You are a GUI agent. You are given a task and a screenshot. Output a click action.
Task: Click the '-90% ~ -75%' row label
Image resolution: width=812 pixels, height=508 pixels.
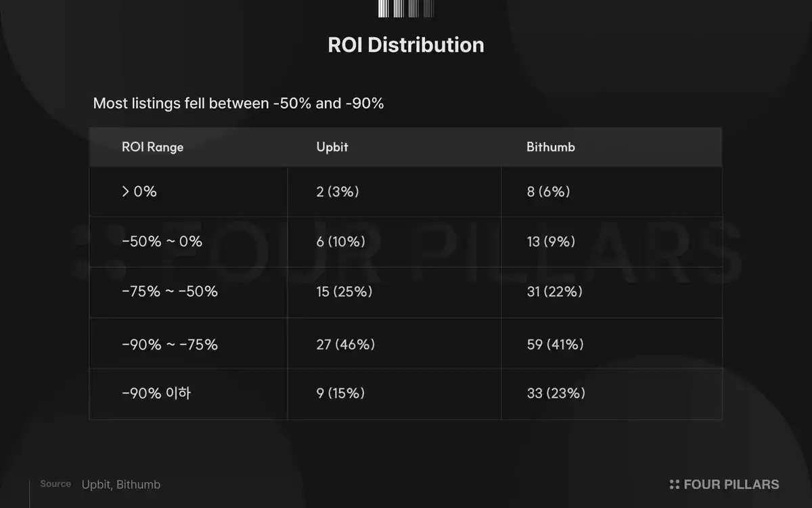tap(170, 344)
